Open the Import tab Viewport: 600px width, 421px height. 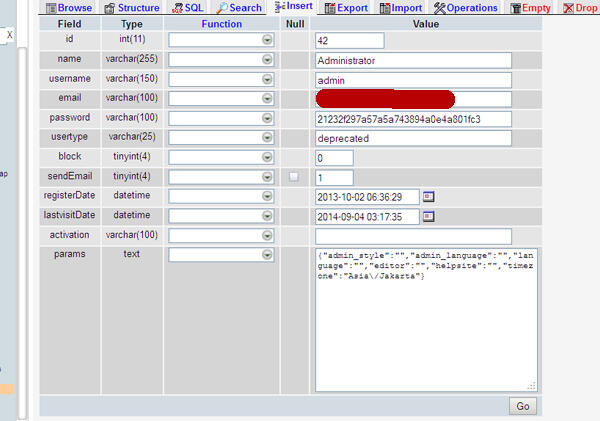click(401, 8)
